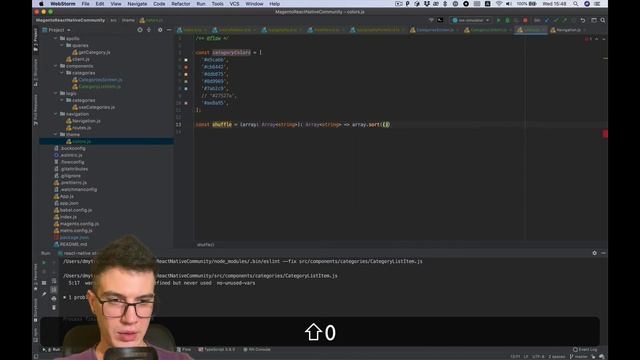Switch to the Navigation.js editor tab
The height and width of the screenshot is (360, 640).
(x=568, y=30)
